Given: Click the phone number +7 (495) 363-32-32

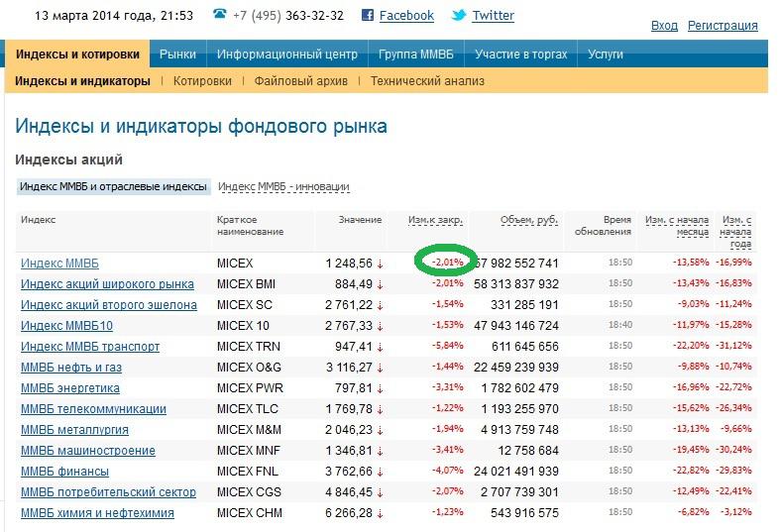Looking at the screenshot, I should pos(287,16).
